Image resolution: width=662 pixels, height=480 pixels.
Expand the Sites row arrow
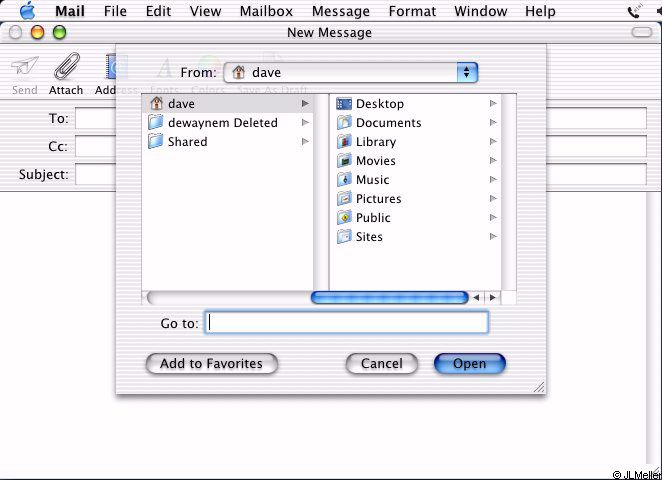tap(493, 236)
